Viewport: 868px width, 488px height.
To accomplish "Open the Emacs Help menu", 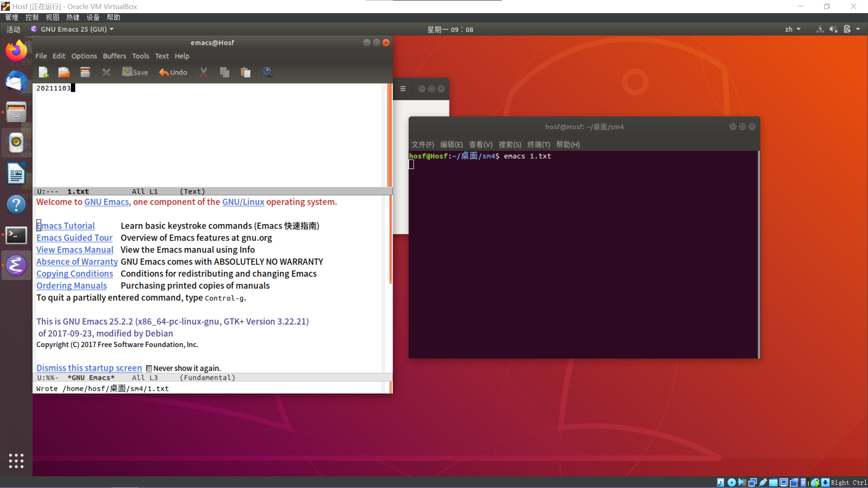I will coord(182,56).
